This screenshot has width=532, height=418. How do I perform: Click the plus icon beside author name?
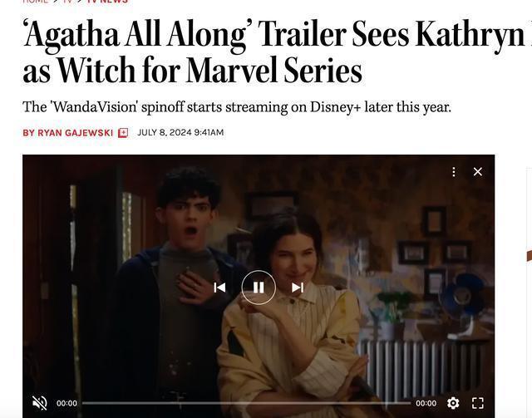123,133
